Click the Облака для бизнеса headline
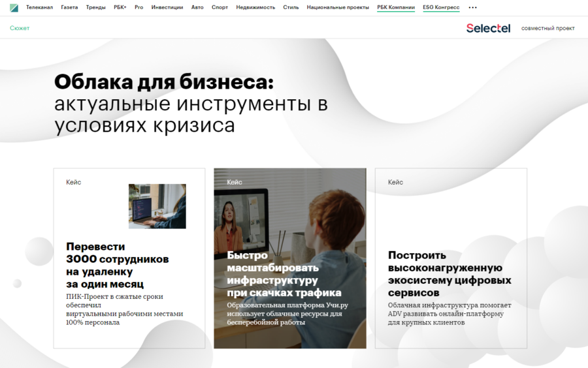The height and width of the screenshot is (368, 588). [x=164, y=82]
